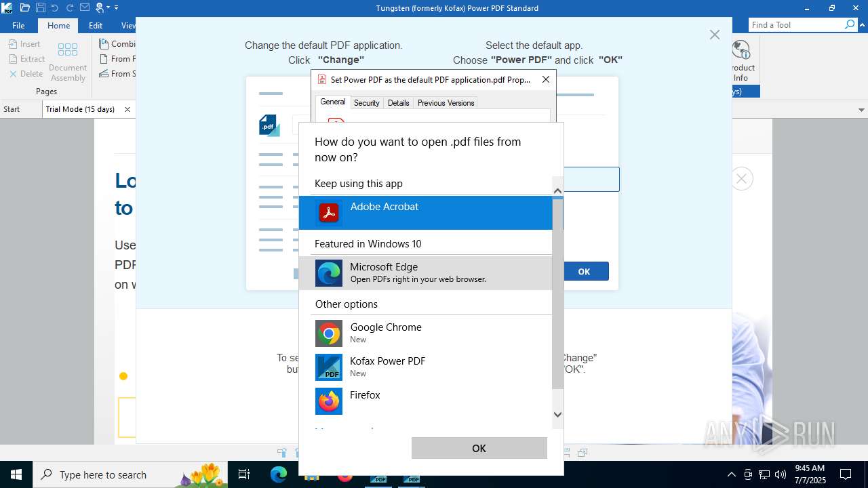Open Document Assembly tool
This screenshot has width=868, height=488.
68,62
